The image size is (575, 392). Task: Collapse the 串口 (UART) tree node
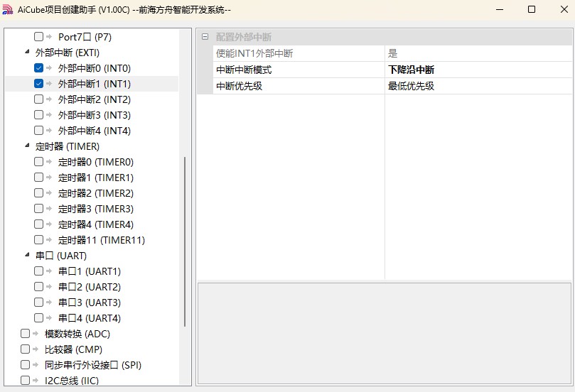(27, 255)
